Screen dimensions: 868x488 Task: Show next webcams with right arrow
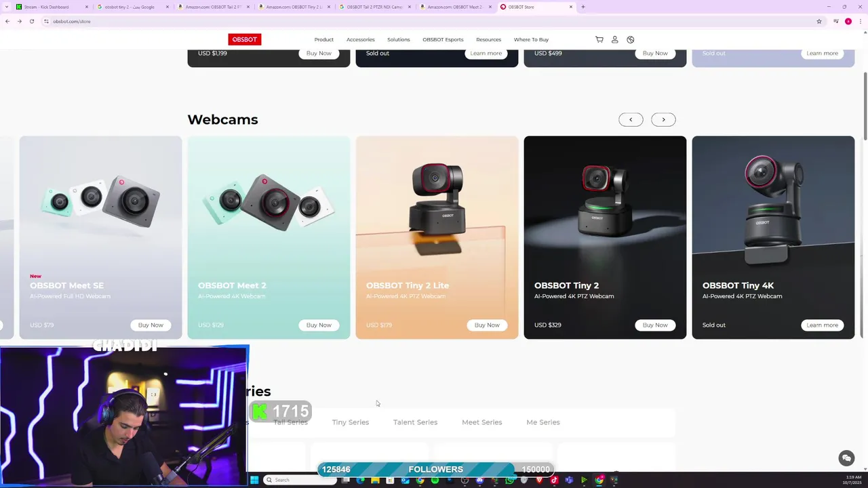click(663, 119)
